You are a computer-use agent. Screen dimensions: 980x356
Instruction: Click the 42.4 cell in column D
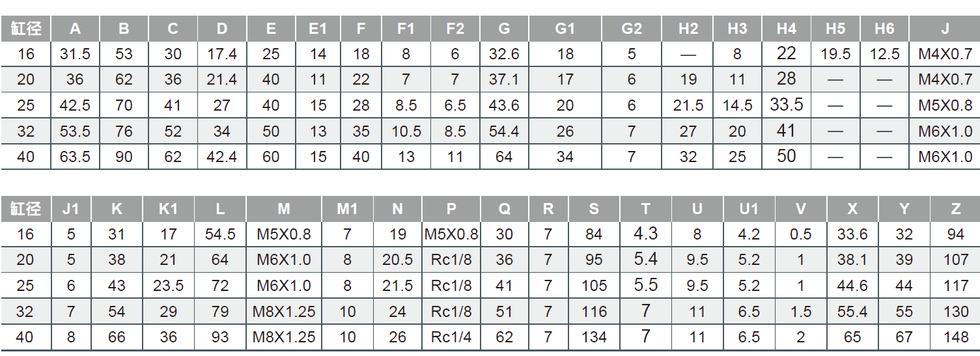click(x=222, y=157)
